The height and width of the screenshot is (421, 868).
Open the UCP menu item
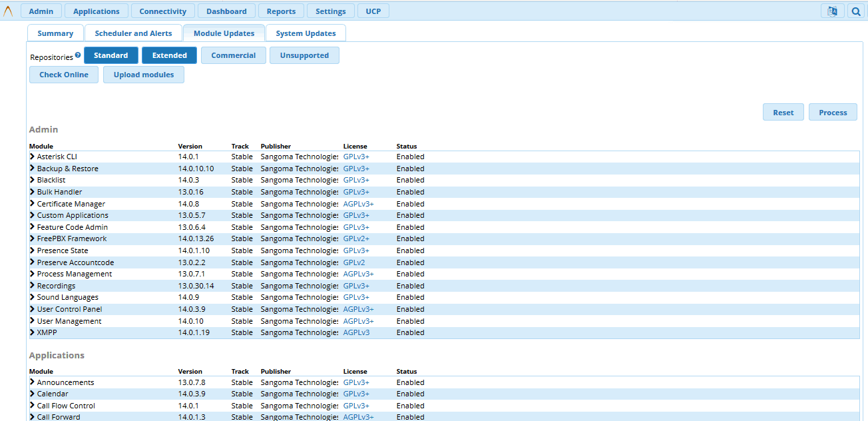[x=373, y=11]
